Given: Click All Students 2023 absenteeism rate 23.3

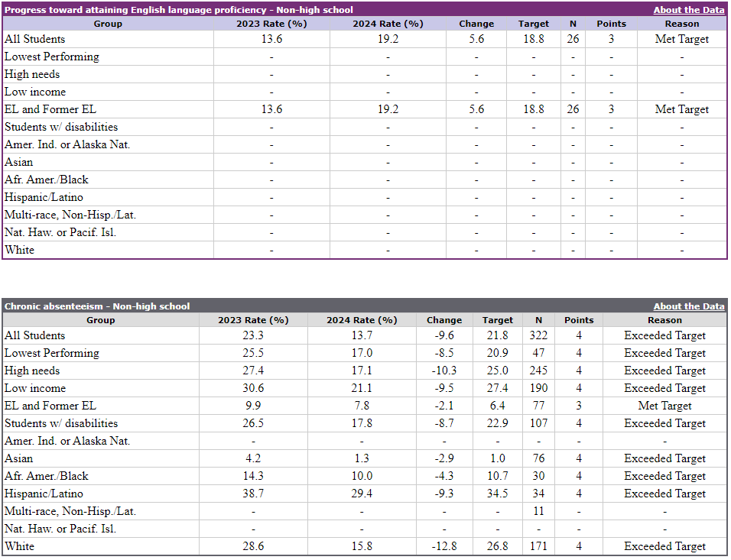Looking at the screenshot, I should click(x=253, y=335).
